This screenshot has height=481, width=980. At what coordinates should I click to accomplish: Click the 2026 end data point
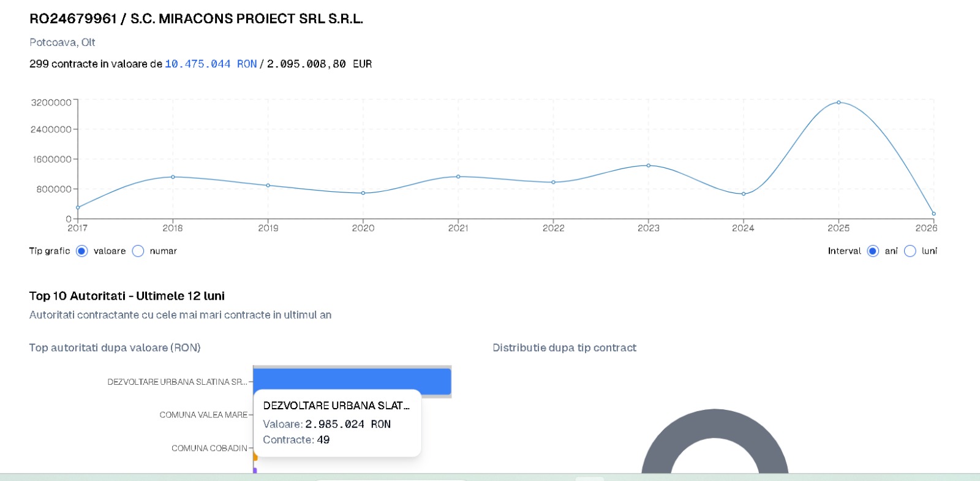933,214
